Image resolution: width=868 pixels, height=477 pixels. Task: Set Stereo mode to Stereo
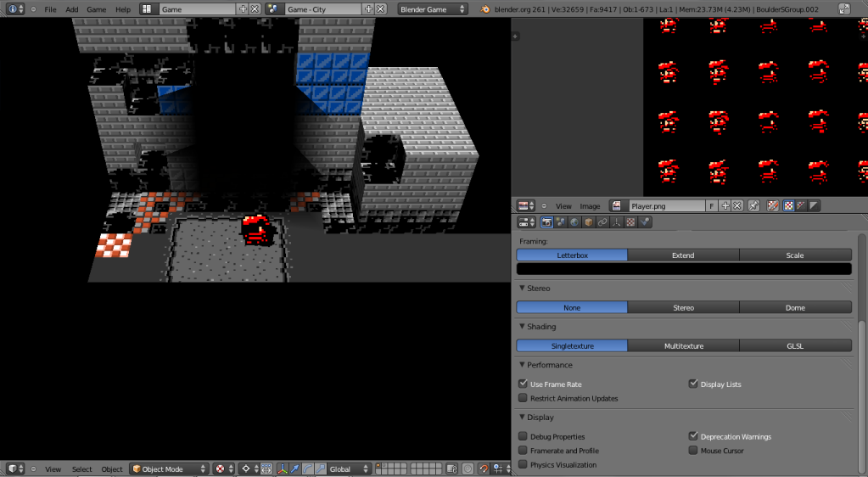tap(683, 307)
